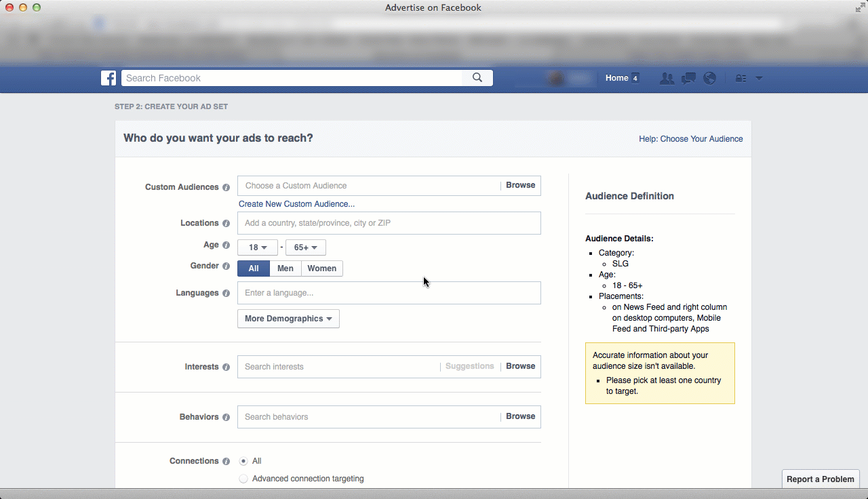868x499 pixels.
Task: Click the Choose a Custom Audience field
Action: click(x=368, y=186)
